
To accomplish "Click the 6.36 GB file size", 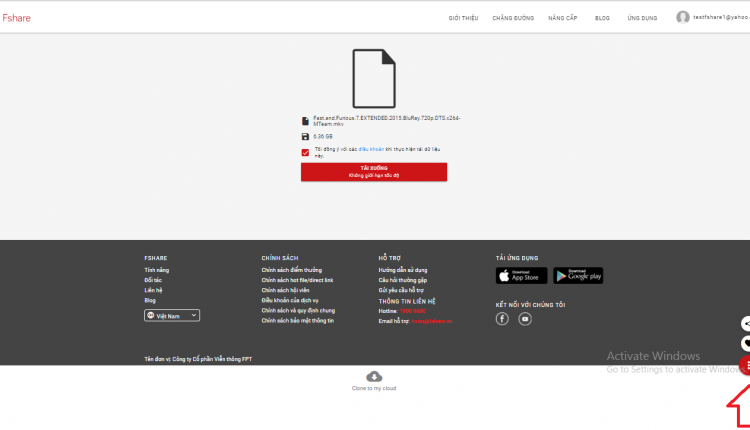I will pyautogui.click(x=323, y=137).
